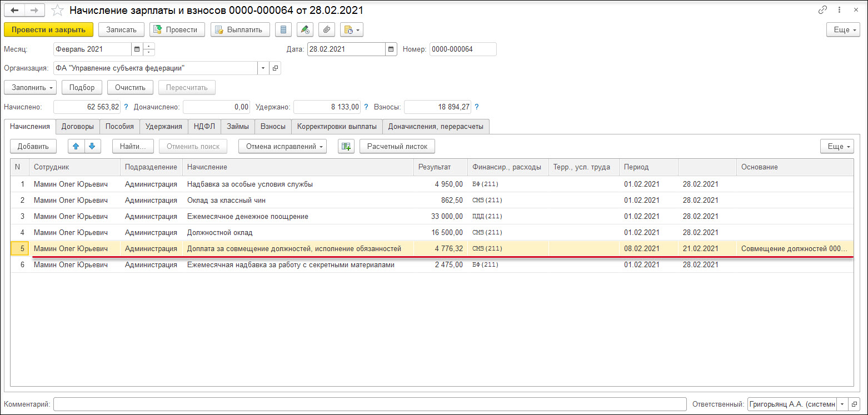This screenshot has height=415, width=868.
Task: Switch to the Удержания tab
Action: (164, 126)
